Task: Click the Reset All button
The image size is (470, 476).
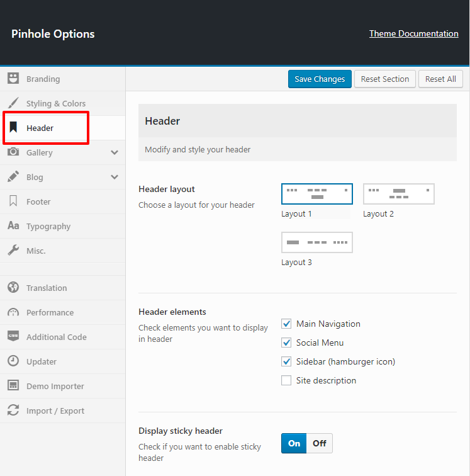Action: click(x=440, y=79)
